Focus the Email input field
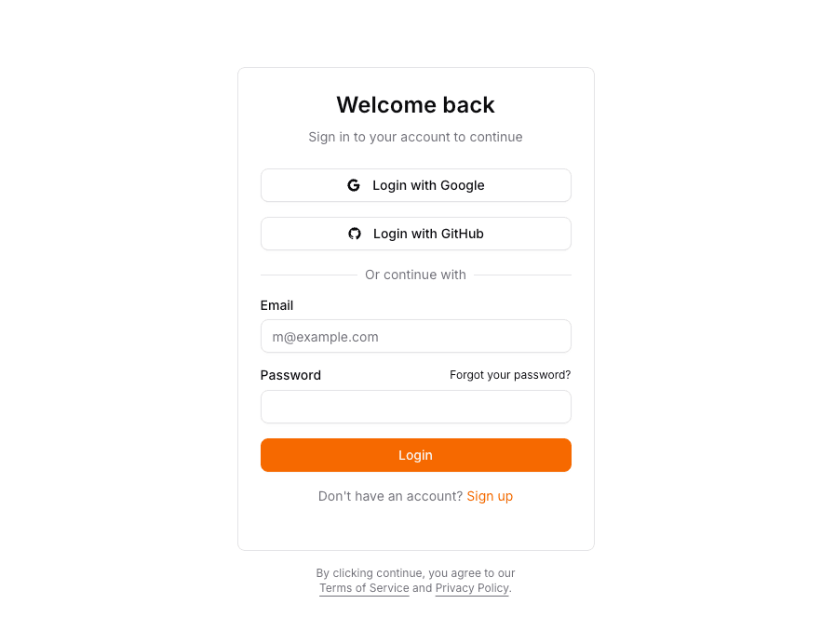Image resolution: width=835 pixels, height=644 pixels. coord(416,336)
